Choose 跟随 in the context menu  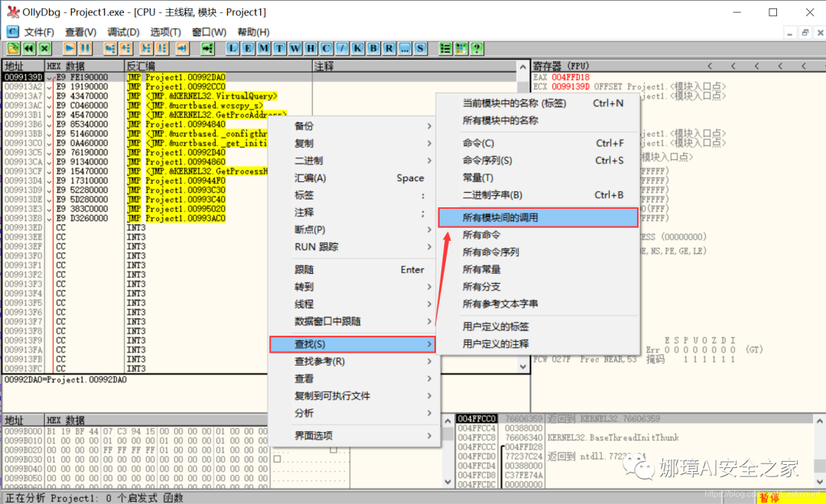354,270
